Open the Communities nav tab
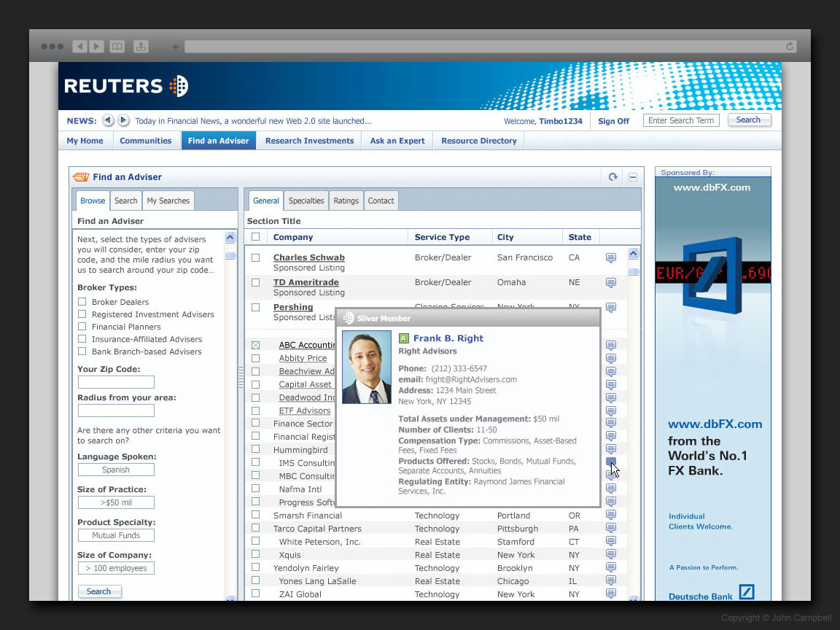This screenshot has width=840, height=630. point(146,140)
